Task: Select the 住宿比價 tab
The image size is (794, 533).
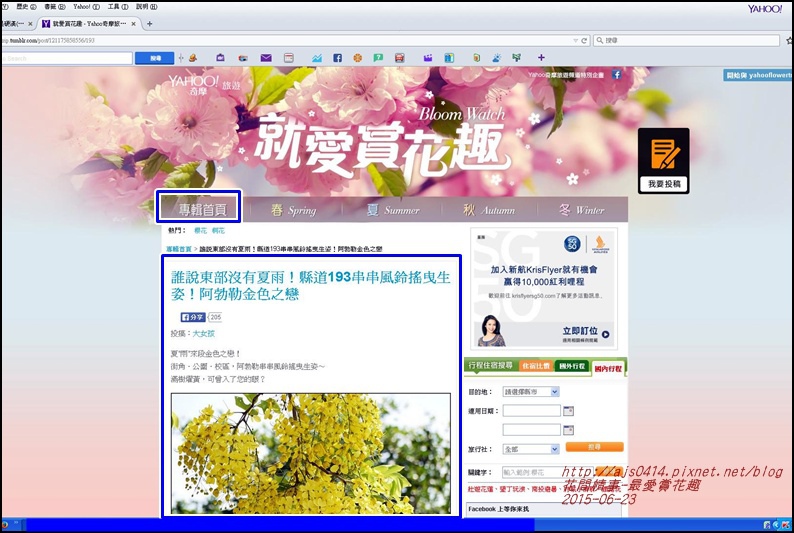Action: tap(536, 366)
